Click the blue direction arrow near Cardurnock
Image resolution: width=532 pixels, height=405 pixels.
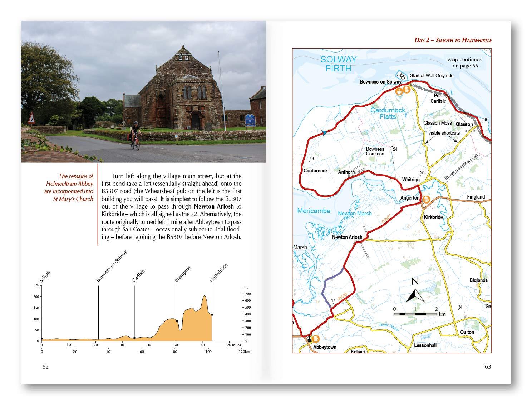click(324, 132)
